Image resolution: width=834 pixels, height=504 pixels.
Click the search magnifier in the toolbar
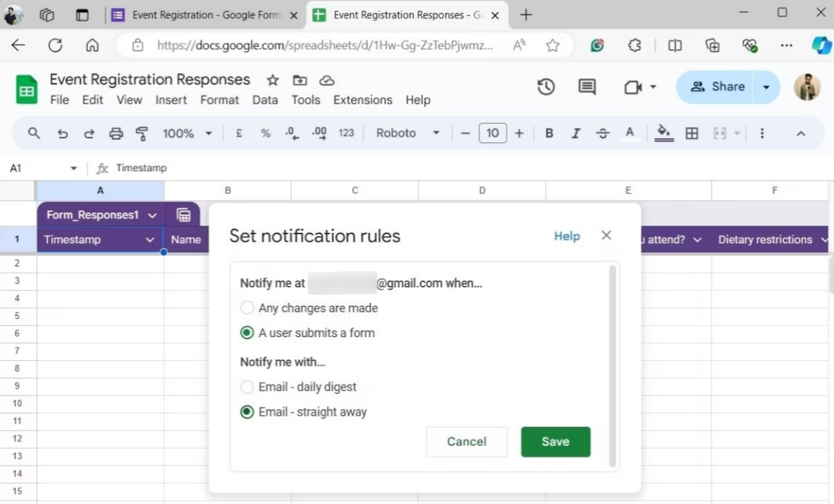pyautogui.click(x=34, y=133)
